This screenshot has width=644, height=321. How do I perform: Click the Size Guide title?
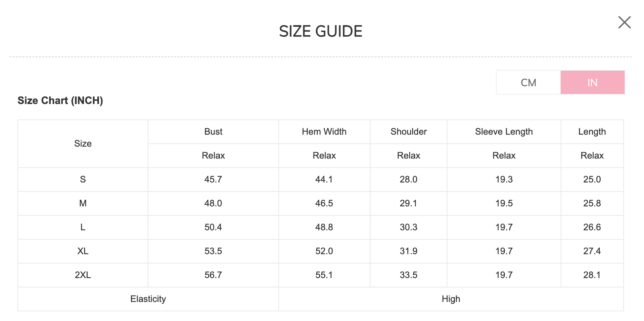click(x=320, y=31)
